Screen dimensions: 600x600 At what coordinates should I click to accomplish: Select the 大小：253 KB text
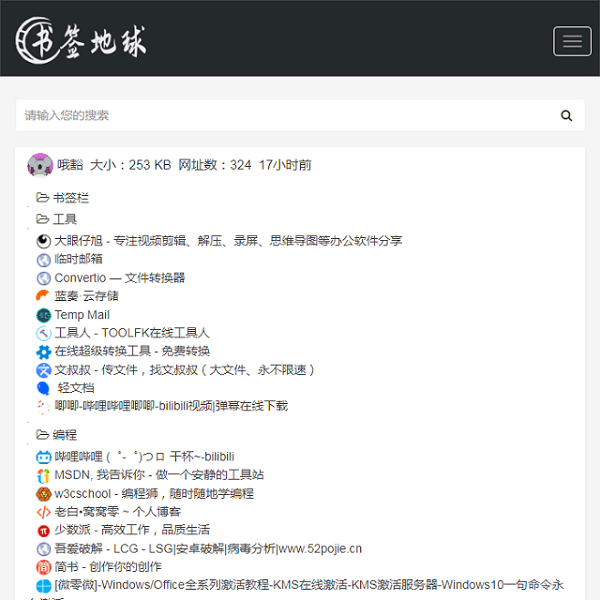(130, 165)
